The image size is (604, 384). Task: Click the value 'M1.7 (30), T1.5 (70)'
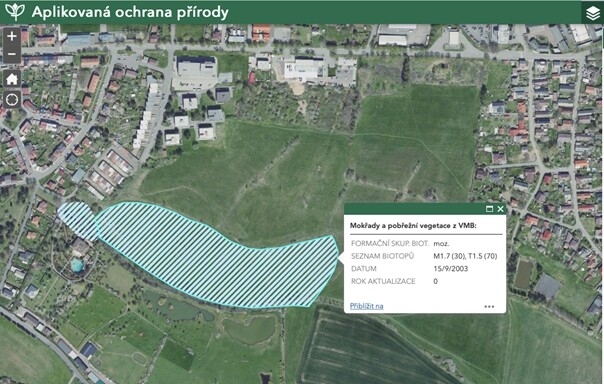click(x=465, y=256)
